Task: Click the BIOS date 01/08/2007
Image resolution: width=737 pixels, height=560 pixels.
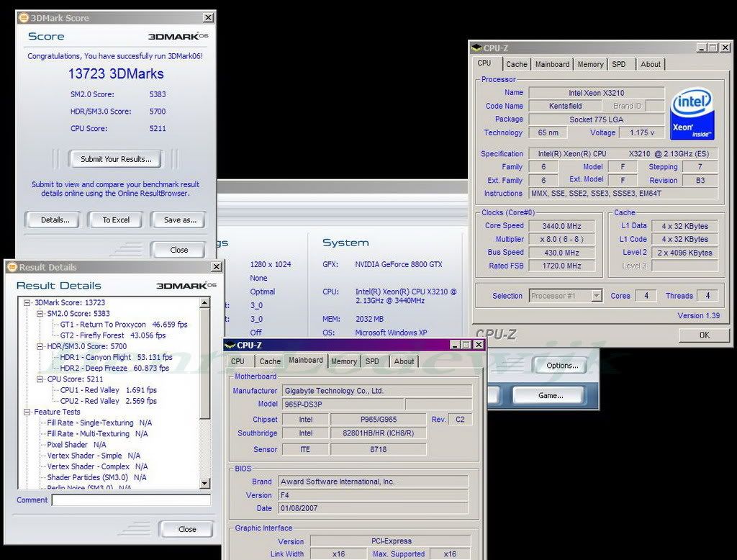Action: tap(373, 508)
